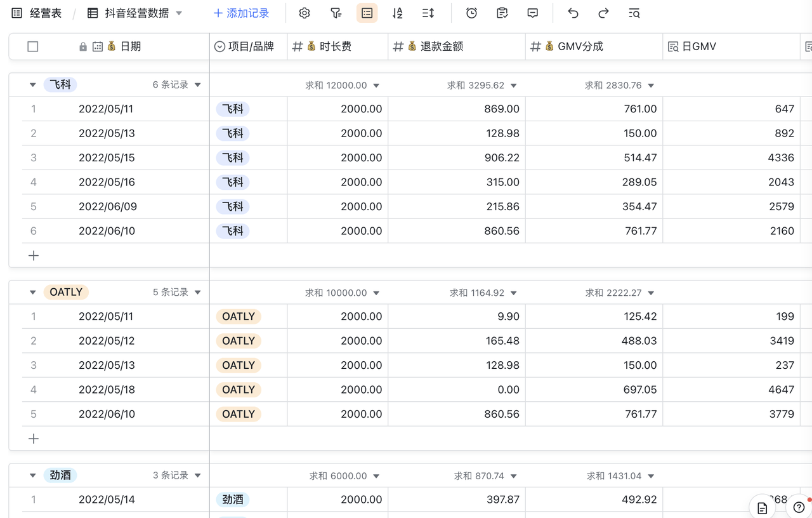The image size is (812, 518).
Task: Open the search records icon
Action: point(634,13)
